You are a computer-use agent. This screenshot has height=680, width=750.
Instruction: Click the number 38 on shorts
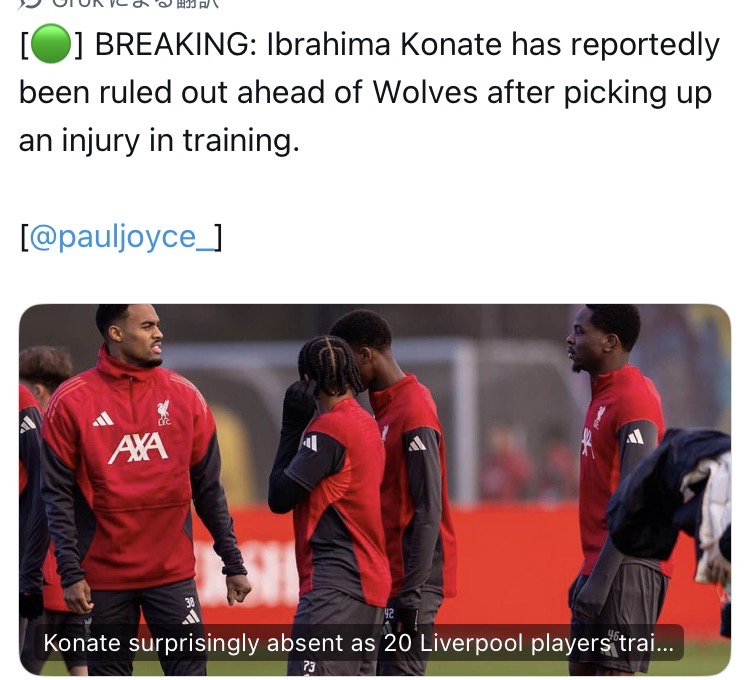pos(190,602)
